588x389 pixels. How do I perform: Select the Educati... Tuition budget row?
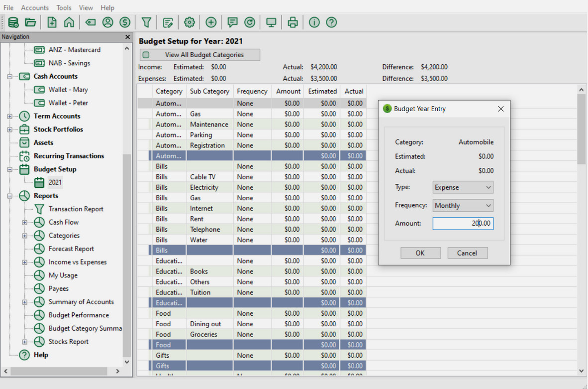(252, 292)
